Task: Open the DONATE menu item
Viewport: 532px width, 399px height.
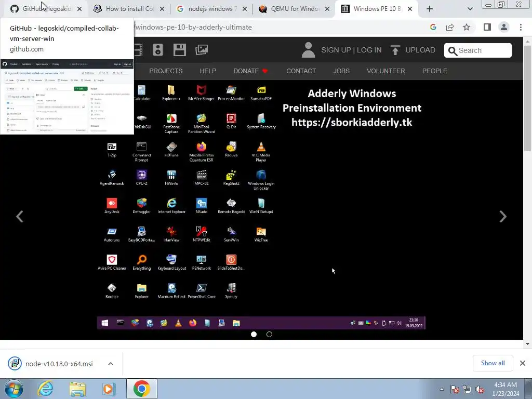Action: (246, 71)
